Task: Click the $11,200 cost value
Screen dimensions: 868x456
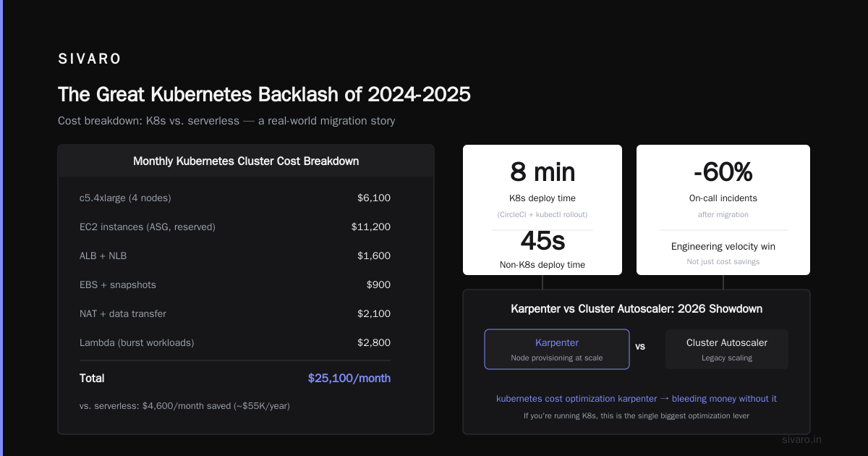Action: pos(371,227)
